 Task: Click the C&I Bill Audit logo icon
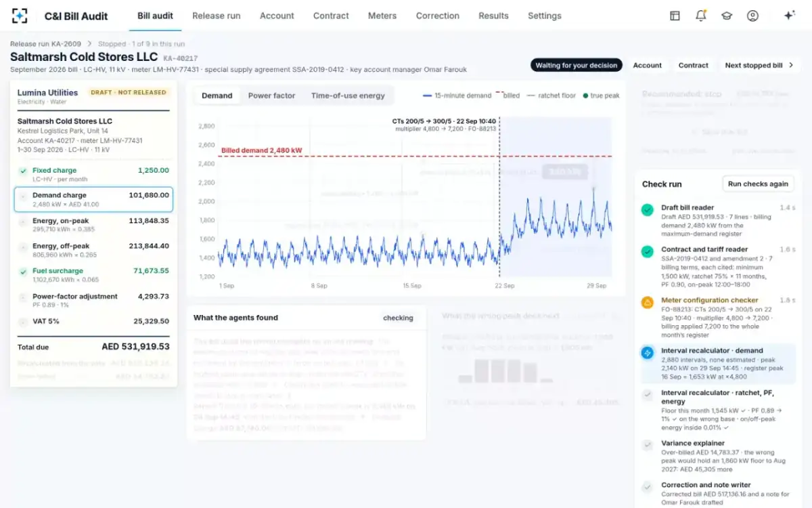[x=20, y=16]
